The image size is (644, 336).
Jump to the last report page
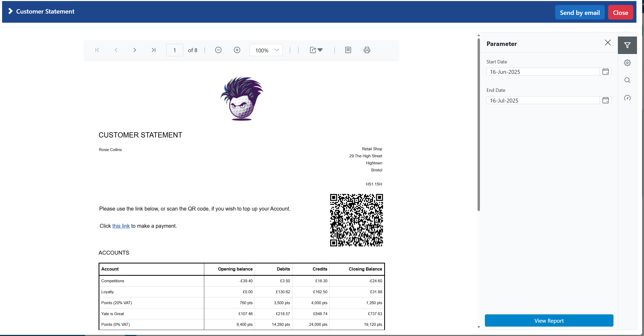click(153, 50)
